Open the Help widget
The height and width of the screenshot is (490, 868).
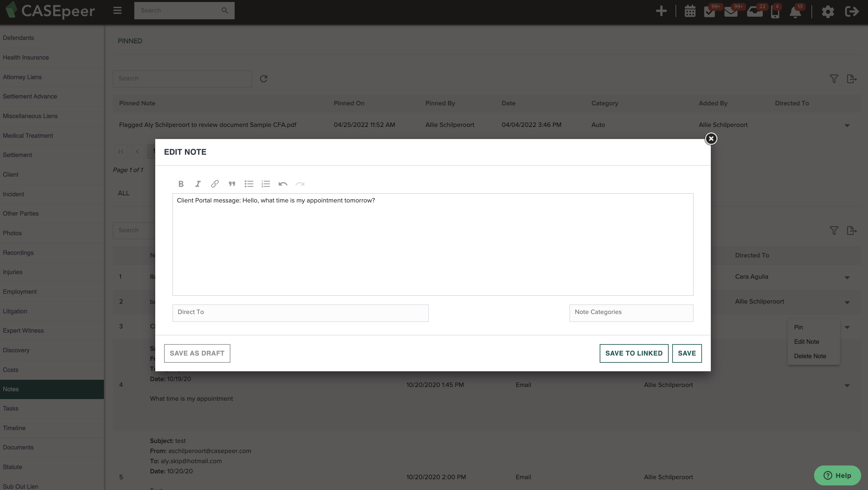[837, 476]
